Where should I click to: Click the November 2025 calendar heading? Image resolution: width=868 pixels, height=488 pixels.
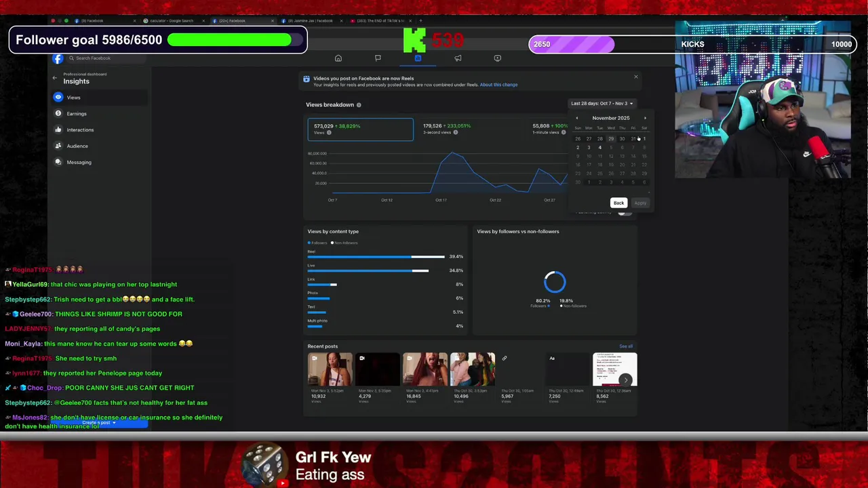coord(611,119)
